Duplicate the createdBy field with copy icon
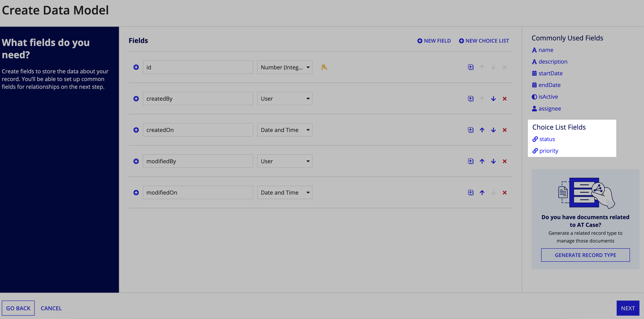The image size is (644, 319). [470, 98]
